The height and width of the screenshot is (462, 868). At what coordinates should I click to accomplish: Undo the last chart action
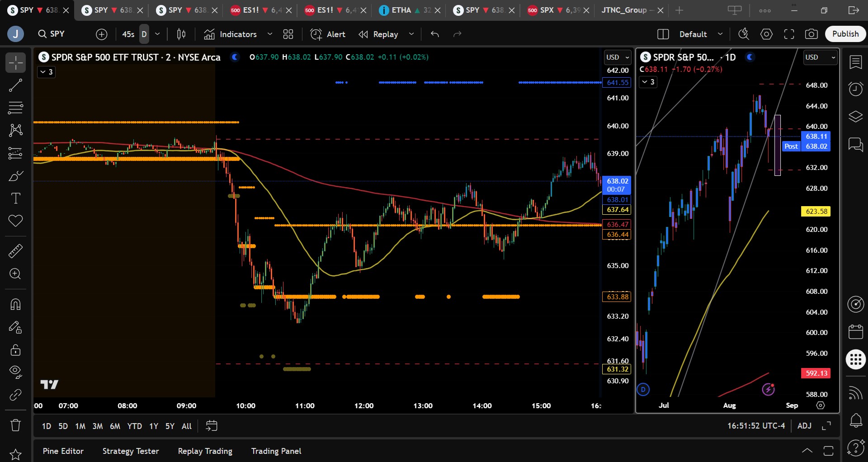pos(435,34)
